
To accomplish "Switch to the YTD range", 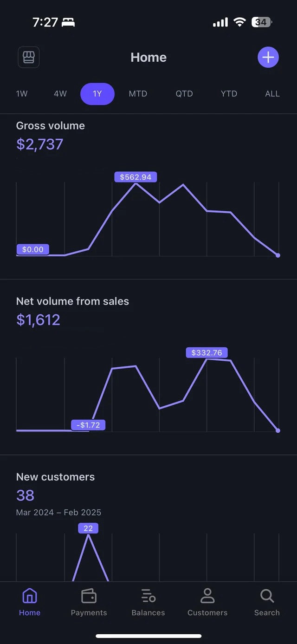I will click(229, 94).
